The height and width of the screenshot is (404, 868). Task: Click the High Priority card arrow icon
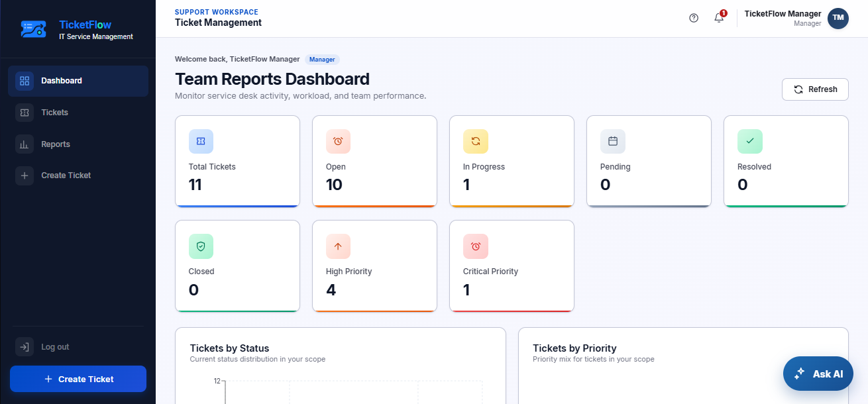[338, 246]
